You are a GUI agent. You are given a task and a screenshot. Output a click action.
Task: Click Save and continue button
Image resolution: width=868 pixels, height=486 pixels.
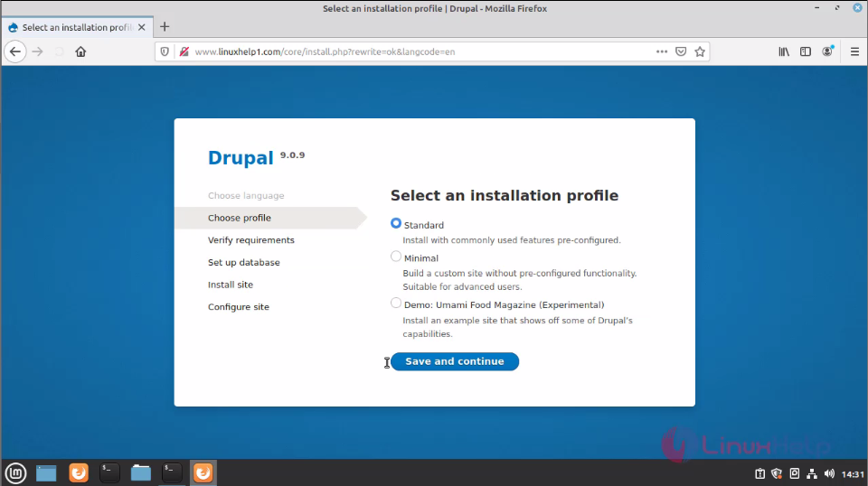pos(455,361)
